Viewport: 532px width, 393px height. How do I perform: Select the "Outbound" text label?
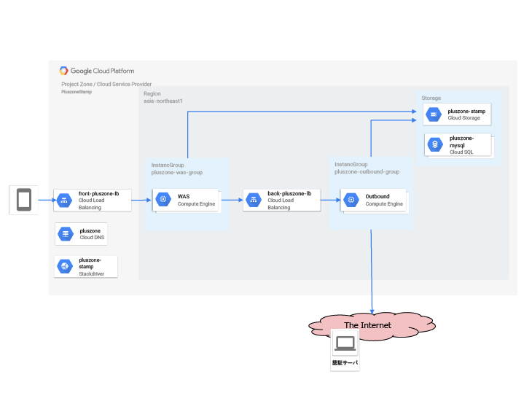coord(378,196)
